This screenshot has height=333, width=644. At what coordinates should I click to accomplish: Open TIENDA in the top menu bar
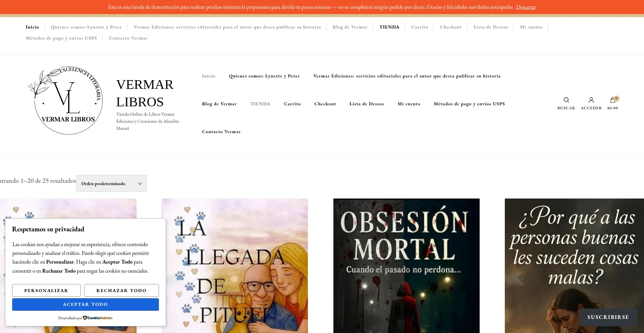point(389,27)
